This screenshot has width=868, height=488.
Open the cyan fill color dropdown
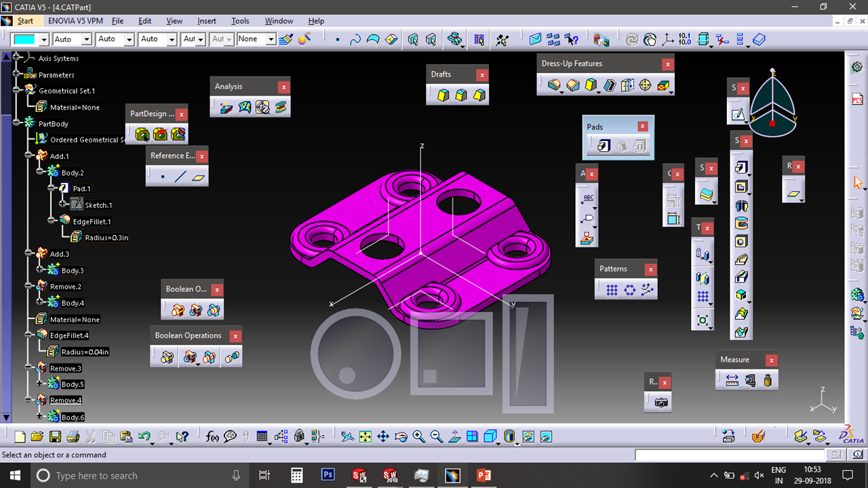click(x=44, y=39)
